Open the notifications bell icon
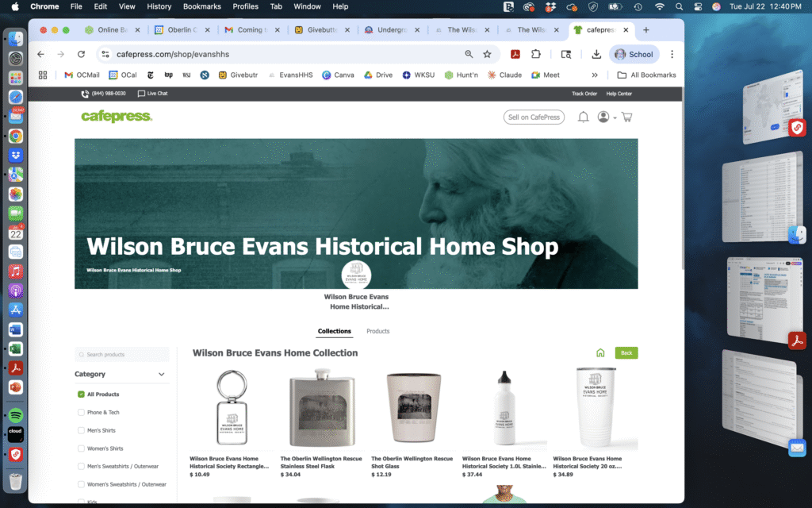The height and width of the screenshot is (508, 812). (x=583, y=117)
